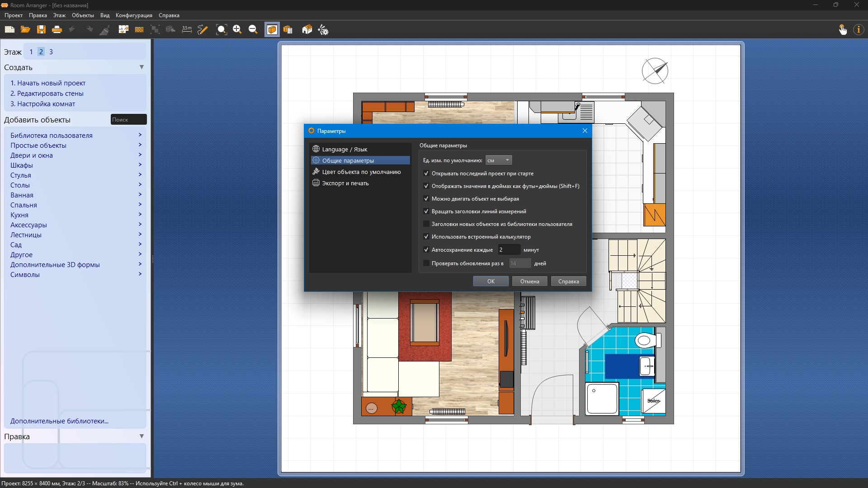
Task: Click the open project folder icon
Action: pyautogui.click(x=25, y=30)
